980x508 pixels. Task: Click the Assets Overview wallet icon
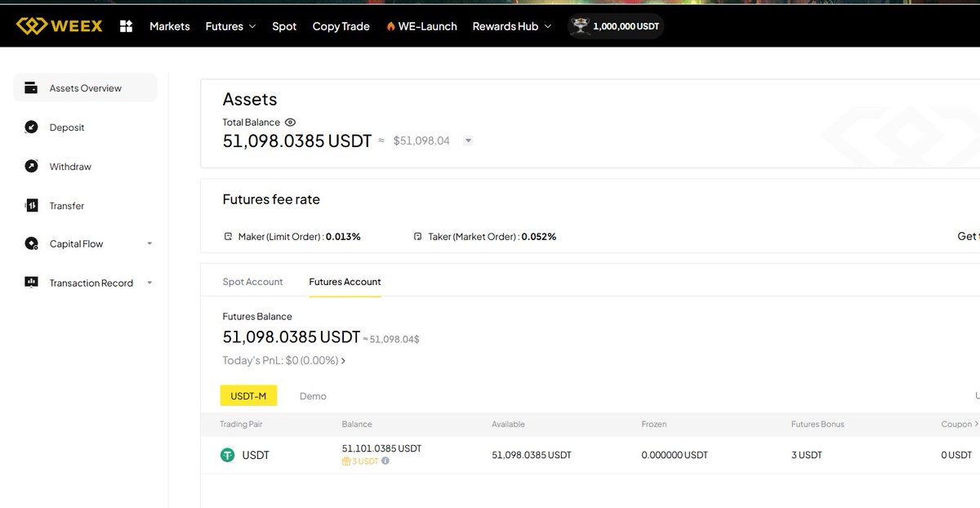coord(31,88)
